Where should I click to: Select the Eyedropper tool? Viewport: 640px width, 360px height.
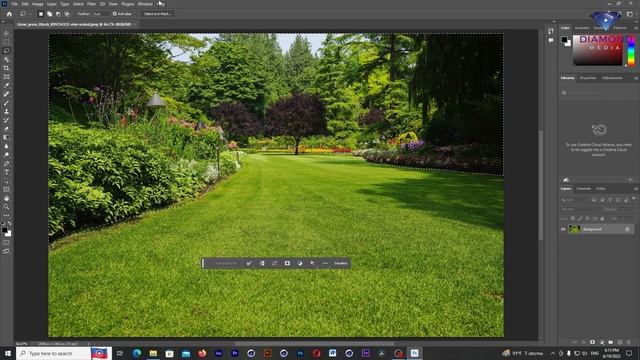point(6,85)
